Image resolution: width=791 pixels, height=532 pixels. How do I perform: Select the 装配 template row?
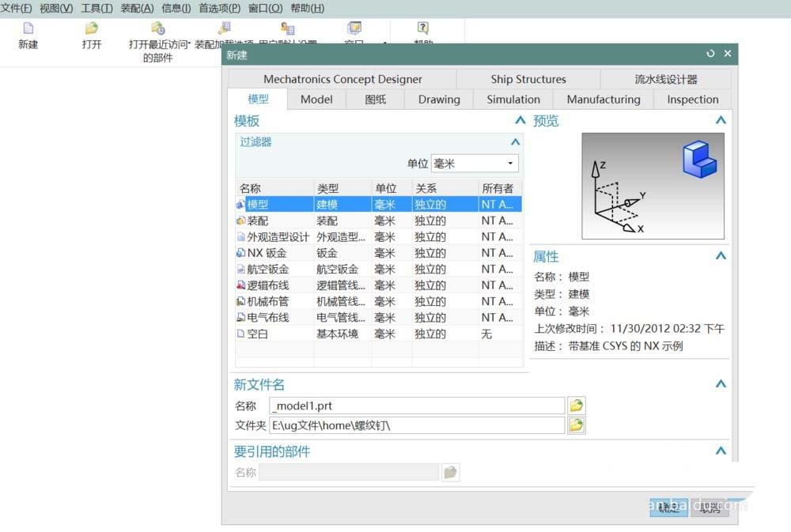(261, 220)
